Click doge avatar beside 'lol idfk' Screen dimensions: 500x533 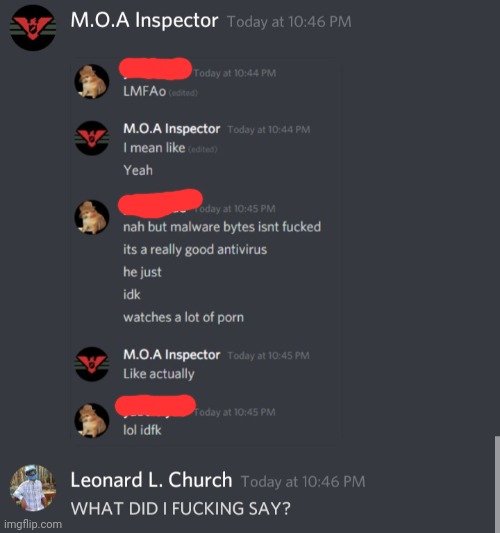(92, 420)
